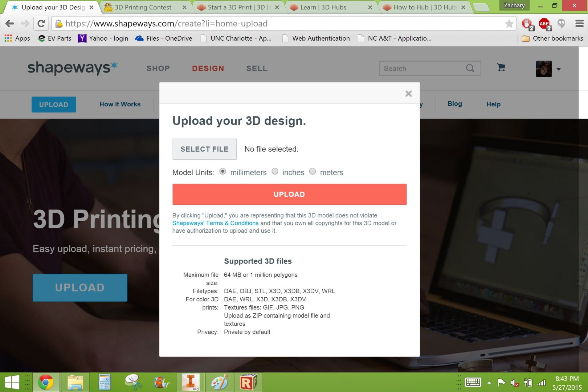The height and width of the screenshot is (392, 588).
Task: Open the red hand blocker extension icon
Action: [x=527, y=24]
